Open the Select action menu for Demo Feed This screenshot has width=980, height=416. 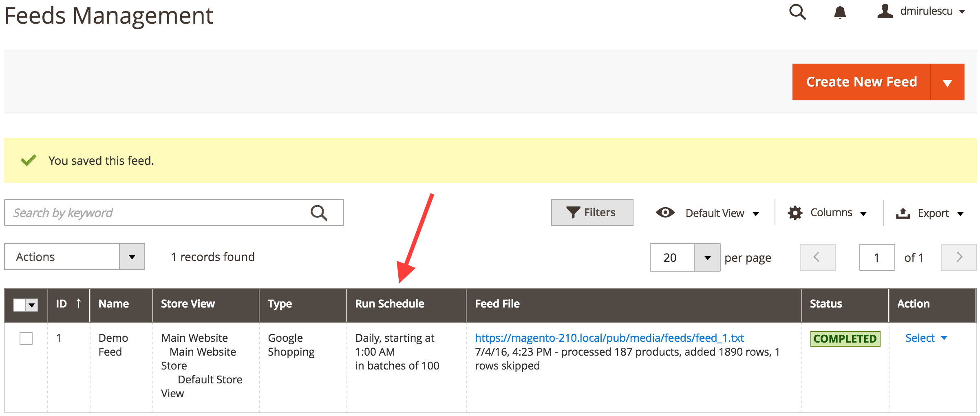[926, 338]
